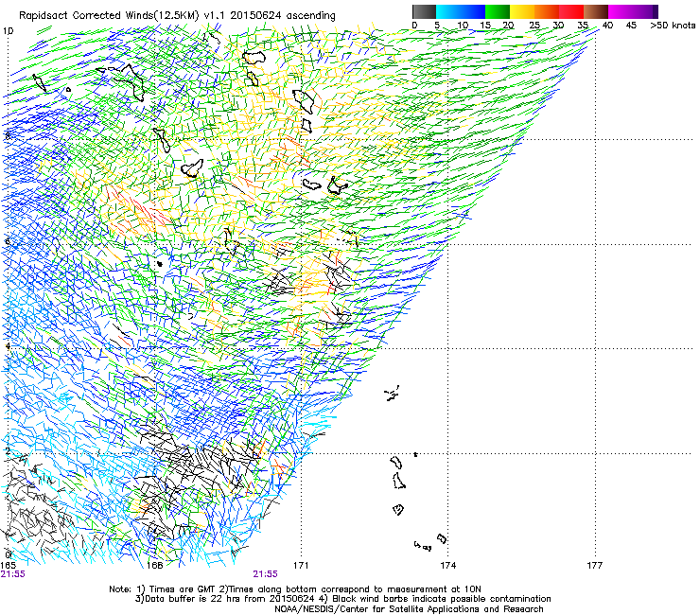Click the yellow 20-25 knots color segment
Screen dimensions: 700x615
pyautogui.click(x=522, y=11)
